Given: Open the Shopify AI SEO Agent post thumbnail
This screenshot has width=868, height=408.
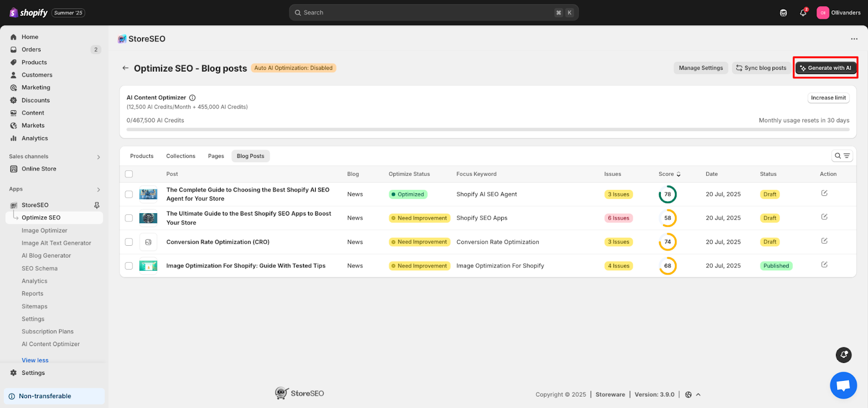Looking at the screenshot, I should pos(148,194).
